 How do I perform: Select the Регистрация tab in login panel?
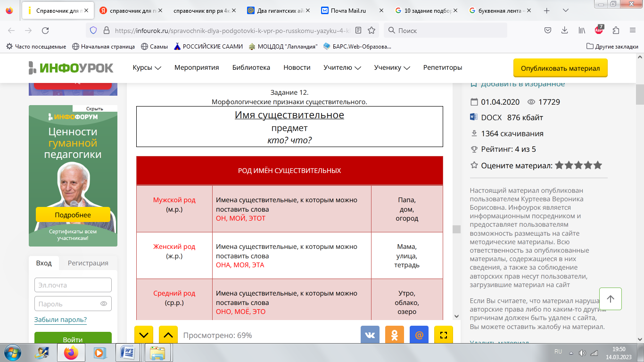(88, 263)
